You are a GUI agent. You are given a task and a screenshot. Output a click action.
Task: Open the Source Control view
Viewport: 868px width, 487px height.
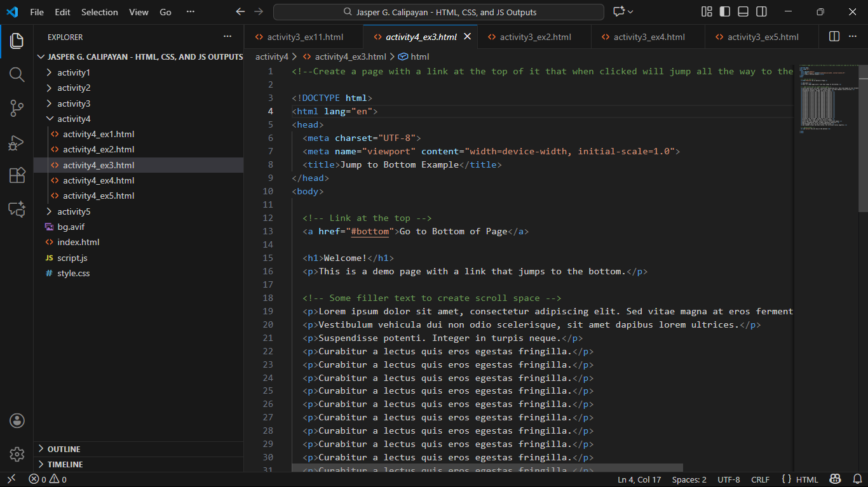[x=17, y=109]
